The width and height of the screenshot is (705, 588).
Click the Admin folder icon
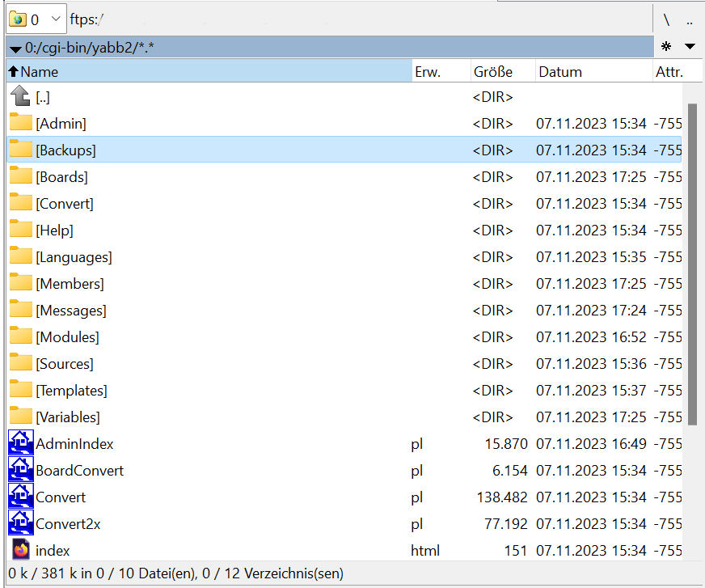(x=20, y=124)
